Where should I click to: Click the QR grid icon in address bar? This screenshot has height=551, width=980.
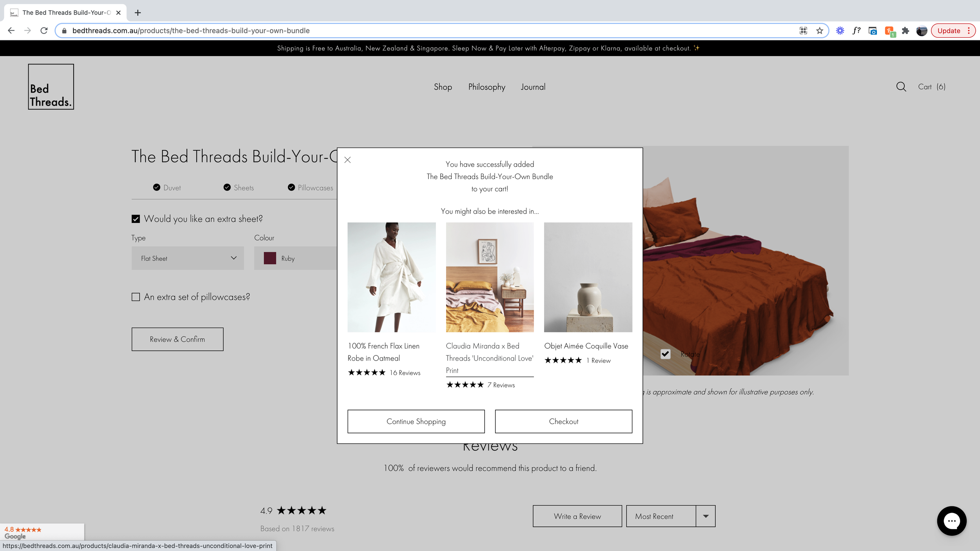click(x=803, y=31)
